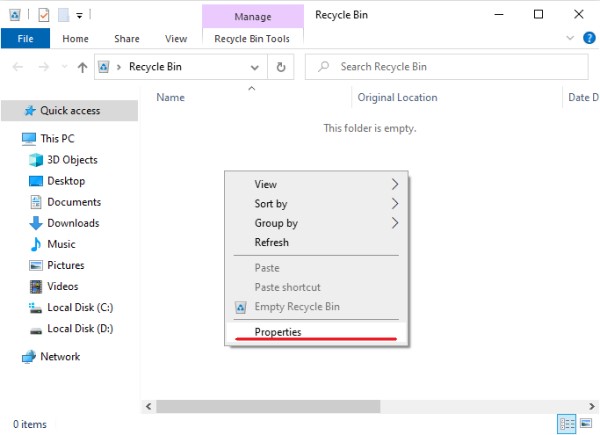
Task: Click the This PC monitor icon
Action: pyautogui.click(x=29, y=138)
